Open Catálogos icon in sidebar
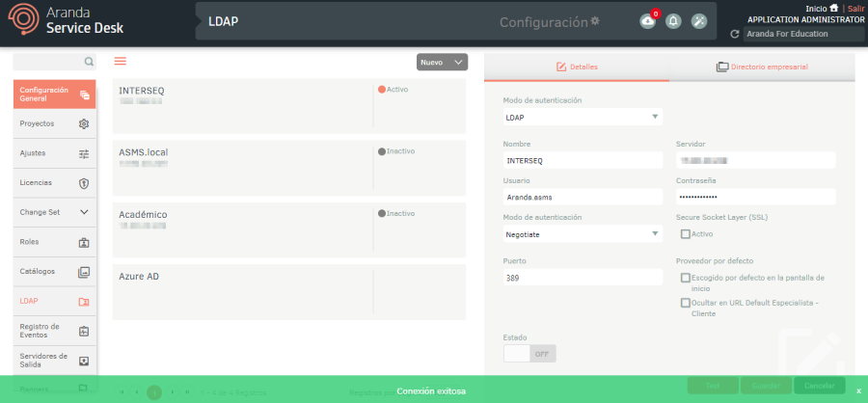This screenshot has height=403, width=868. pos(84,272)
